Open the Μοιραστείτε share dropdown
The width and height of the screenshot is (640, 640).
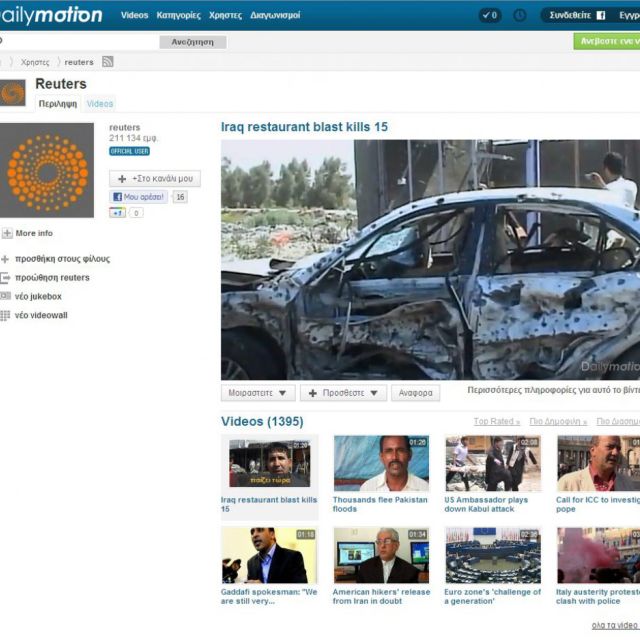[258, 393]
